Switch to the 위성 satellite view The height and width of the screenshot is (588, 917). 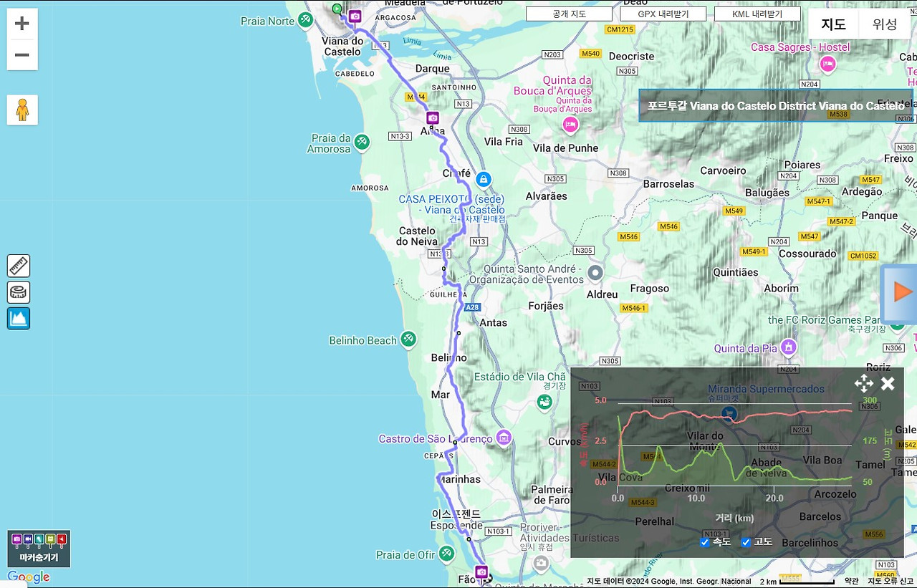[885, 24]
